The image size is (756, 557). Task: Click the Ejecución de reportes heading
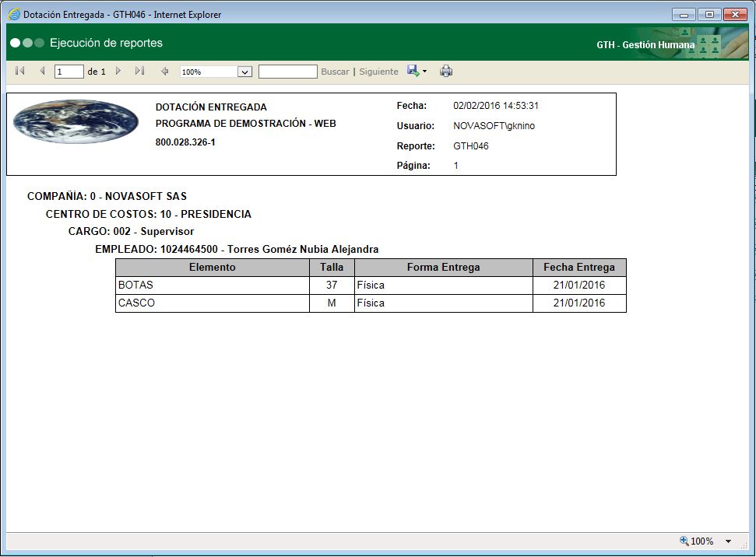tap(106, 43)
